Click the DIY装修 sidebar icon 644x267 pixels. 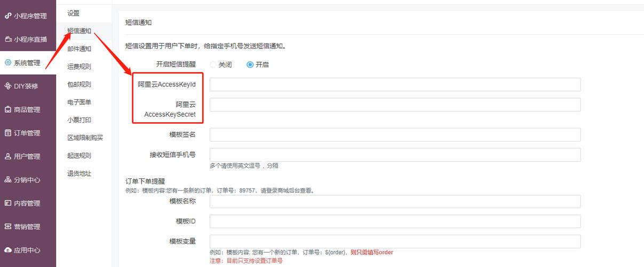pos(8,86)
